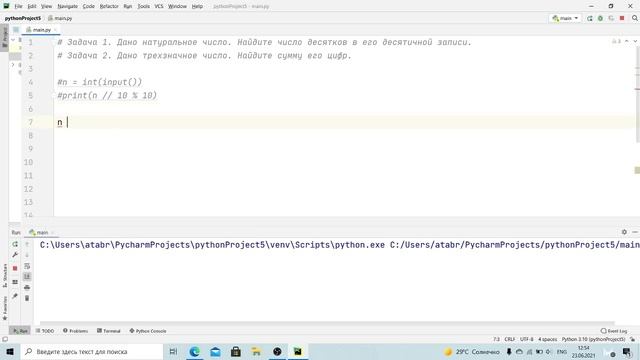Click UTF-8 encoding in status bar
Screen dimensions: 640x360
pos(527,339)
